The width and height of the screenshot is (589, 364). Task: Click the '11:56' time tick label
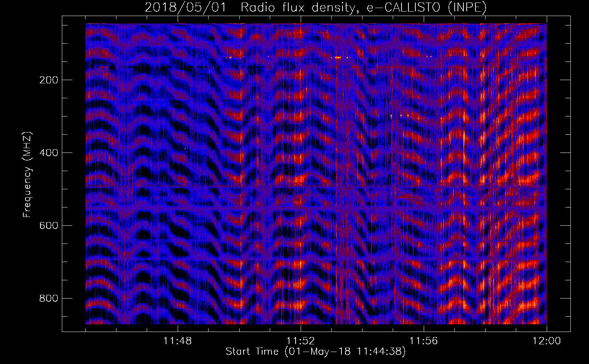[424, 341]
